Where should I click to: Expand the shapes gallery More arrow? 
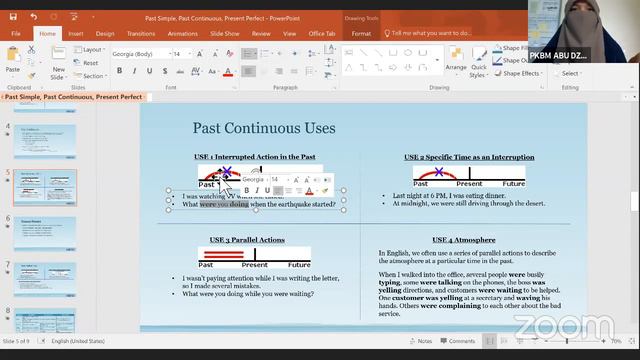(438, 60)
